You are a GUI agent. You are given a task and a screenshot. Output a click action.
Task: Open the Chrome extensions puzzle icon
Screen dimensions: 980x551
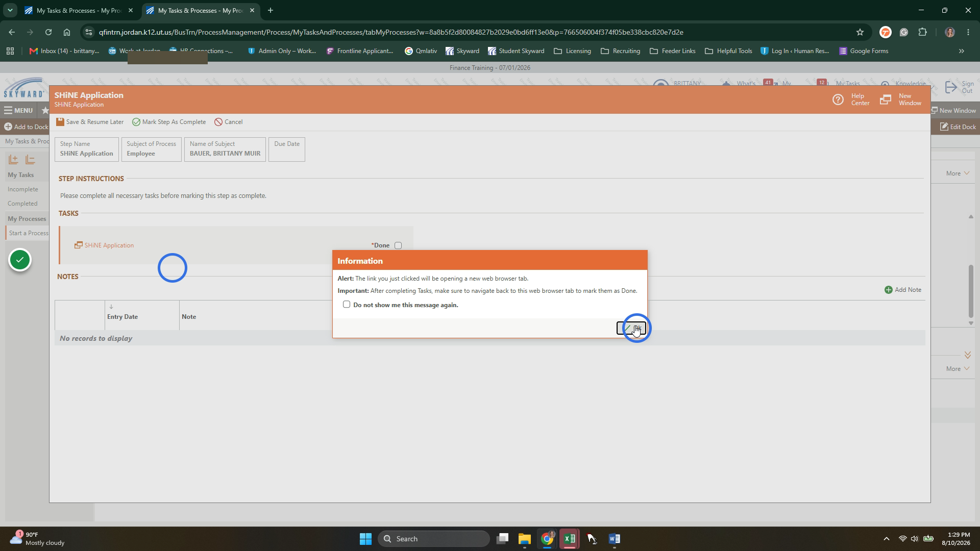pos(922,32)
